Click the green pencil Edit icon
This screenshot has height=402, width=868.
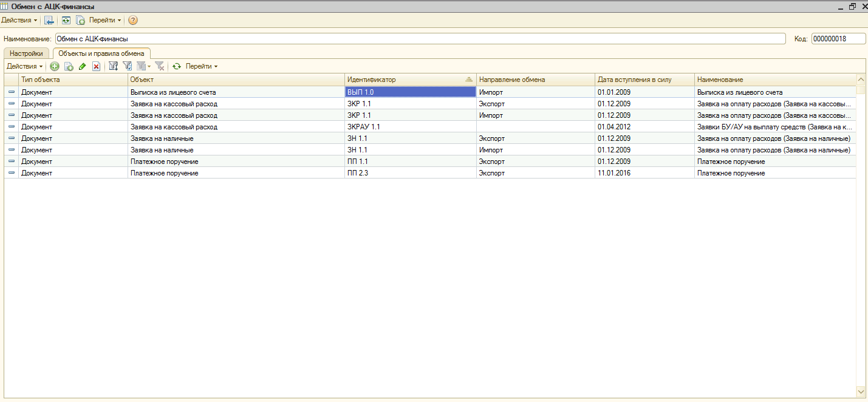coord(83,66)
